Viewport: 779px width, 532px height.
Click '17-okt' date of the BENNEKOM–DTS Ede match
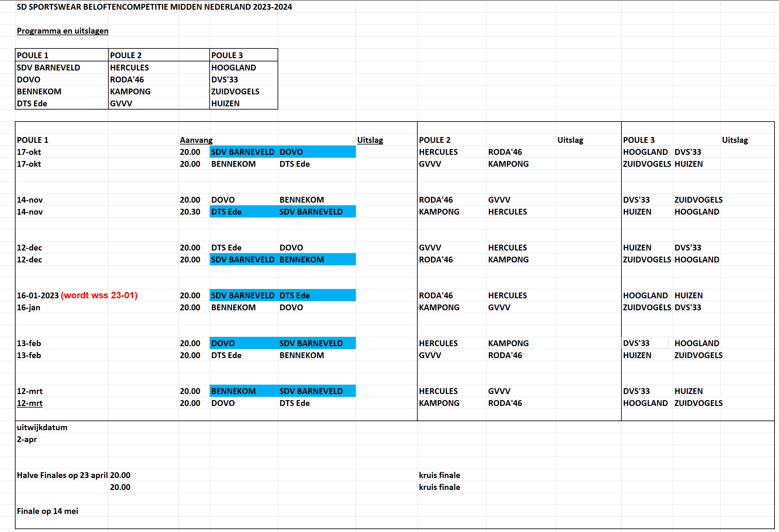29,164
